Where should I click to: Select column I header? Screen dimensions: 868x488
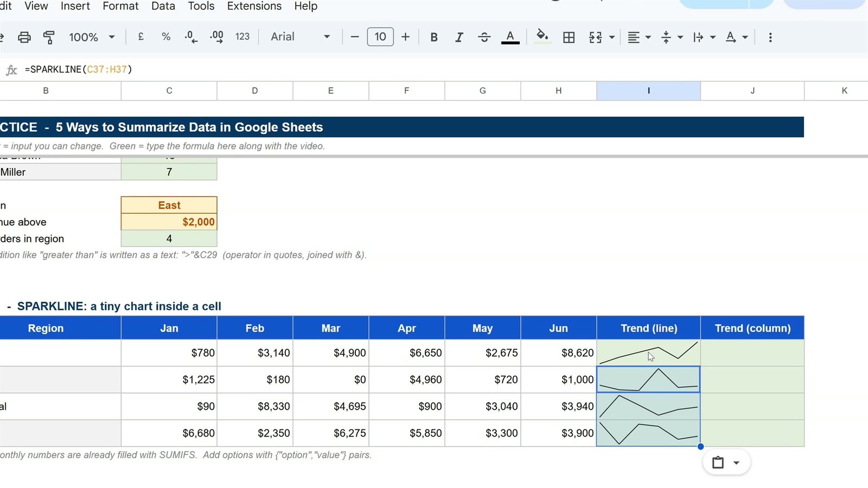648,91
